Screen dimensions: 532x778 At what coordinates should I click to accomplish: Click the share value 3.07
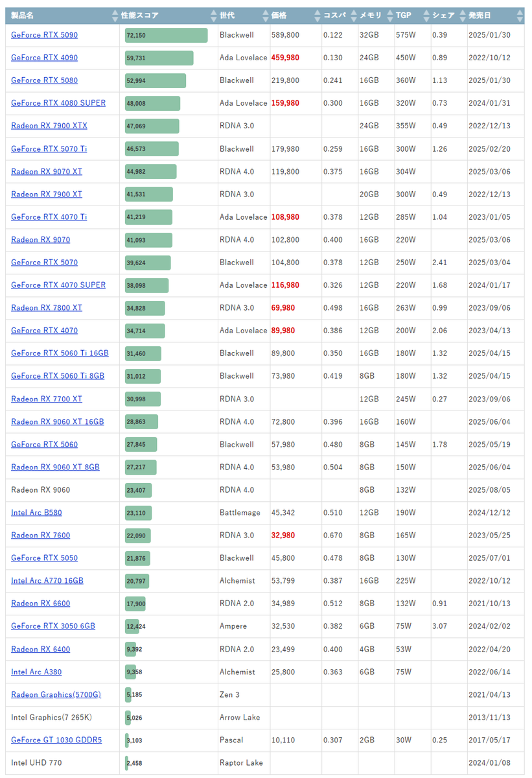pyautogui.click(x=439, y=626)
